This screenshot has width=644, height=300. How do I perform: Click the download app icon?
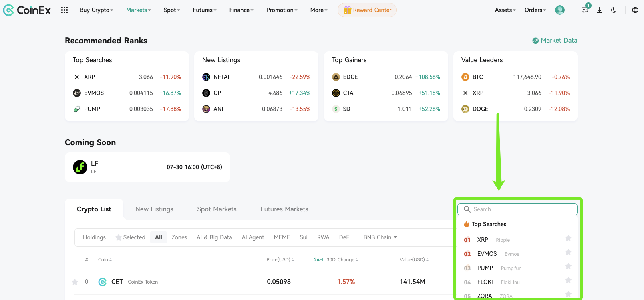coord(600,10)
